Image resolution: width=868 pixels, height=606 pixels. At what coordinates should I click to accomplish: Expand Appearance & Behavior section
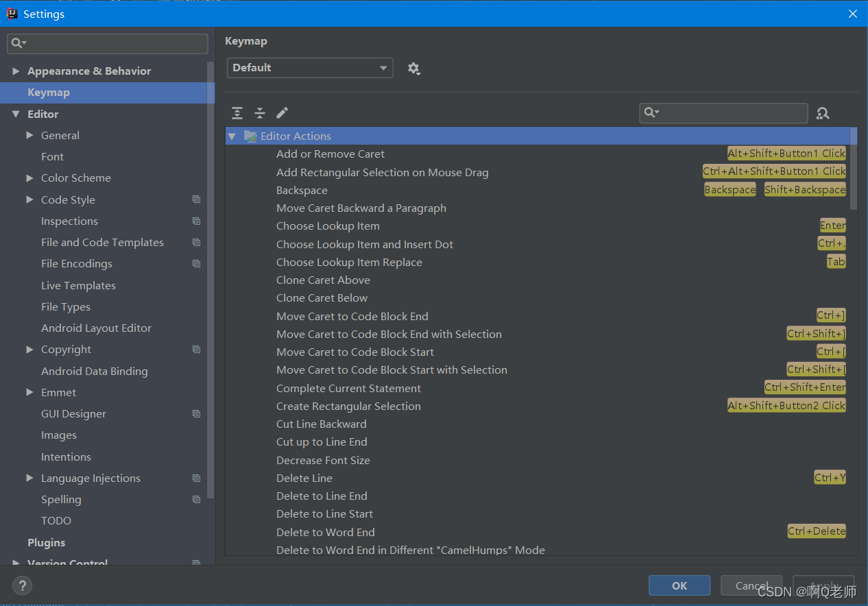(16, 71)
